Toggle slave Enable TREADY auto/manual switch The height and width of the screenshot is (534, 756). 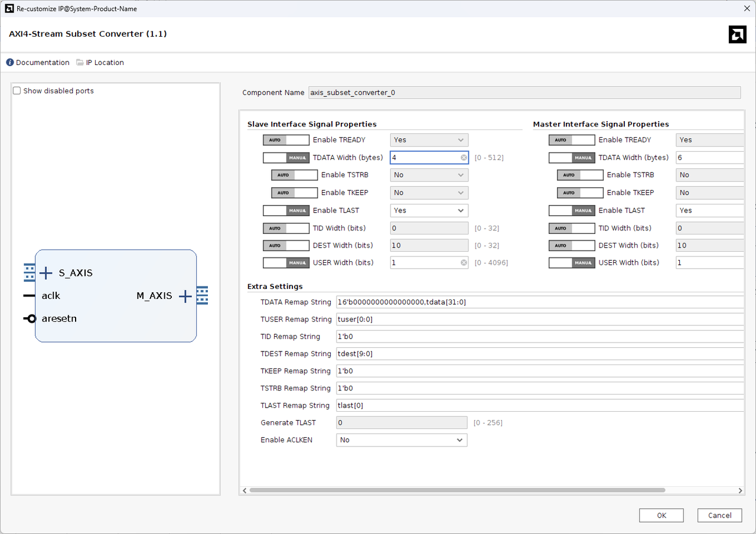(286, 140)
